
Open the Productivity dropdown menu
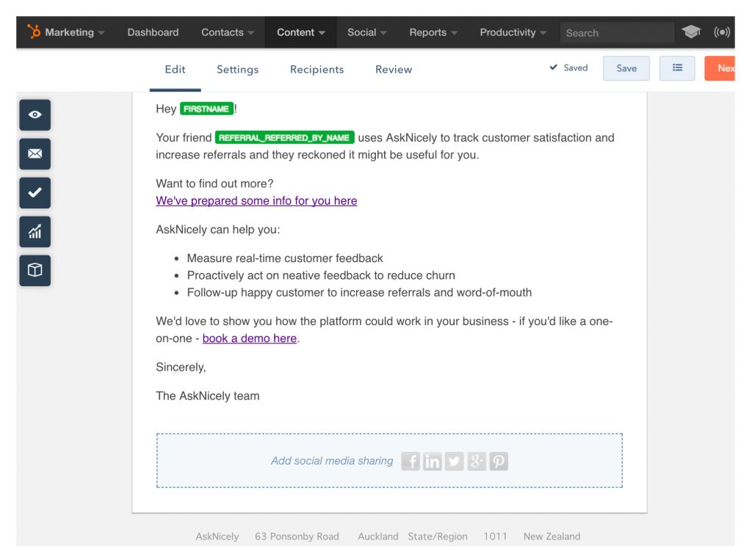click(513, 32)
